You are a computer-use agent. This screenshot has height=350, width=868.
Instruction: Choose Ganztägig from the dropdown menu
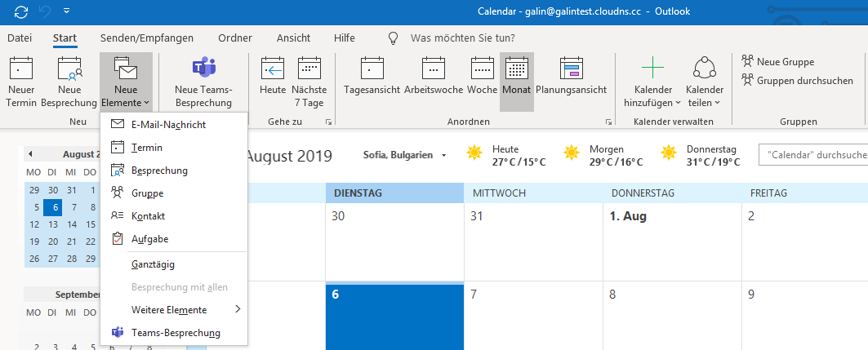(174, 264)
